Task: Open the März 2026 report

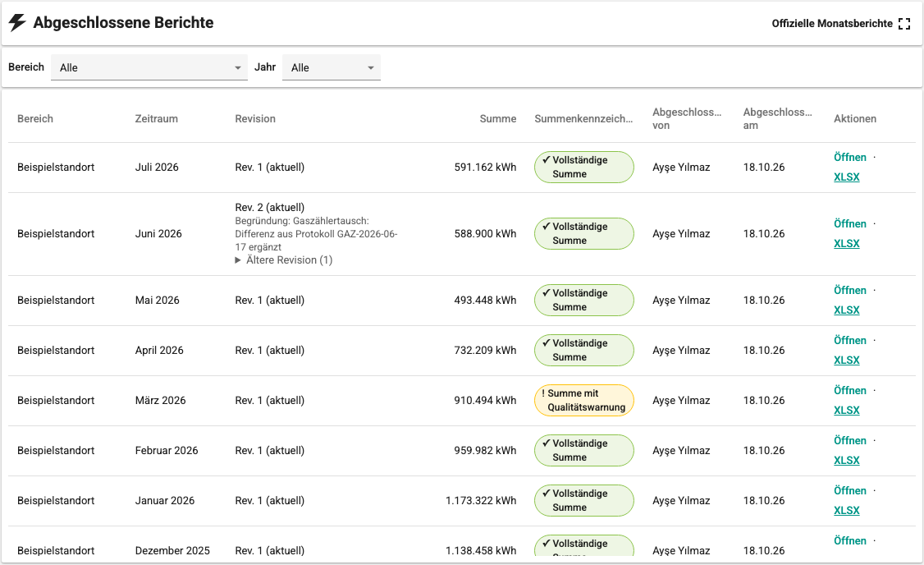Action: coord(850,391)
